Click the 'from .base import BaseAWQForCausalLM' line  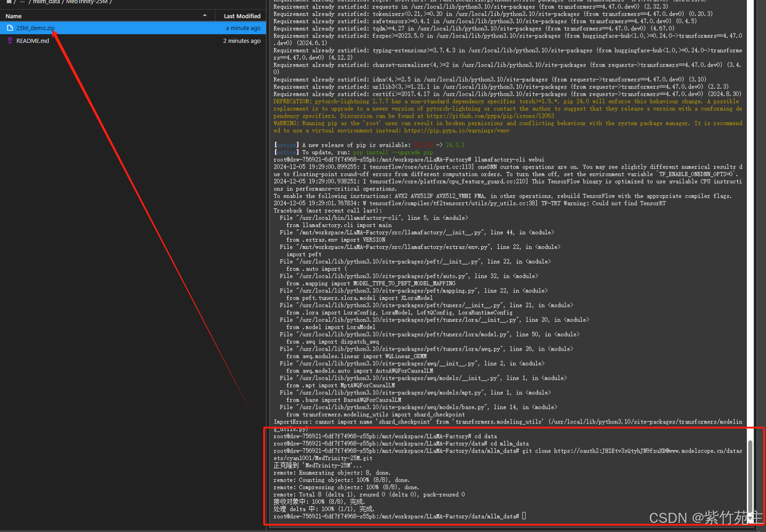pos(344,400)
